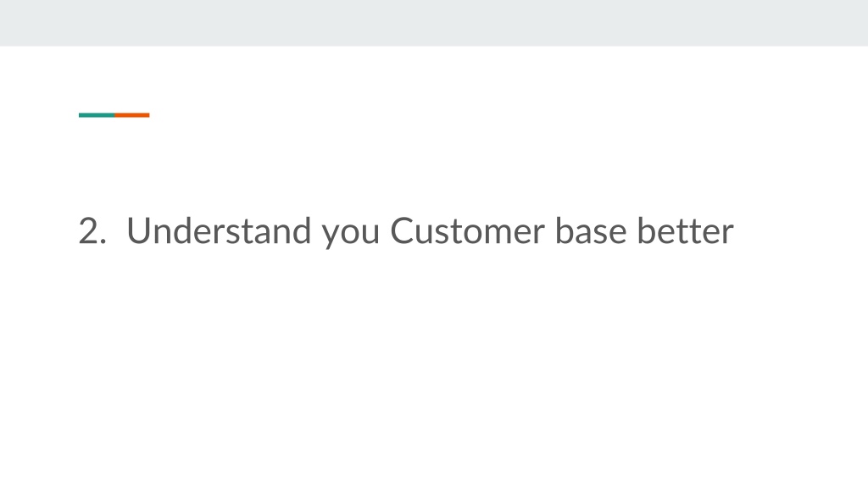The image size is (868, 488).
Task: Click the slide title text line
Action: [x=406, y=231]
